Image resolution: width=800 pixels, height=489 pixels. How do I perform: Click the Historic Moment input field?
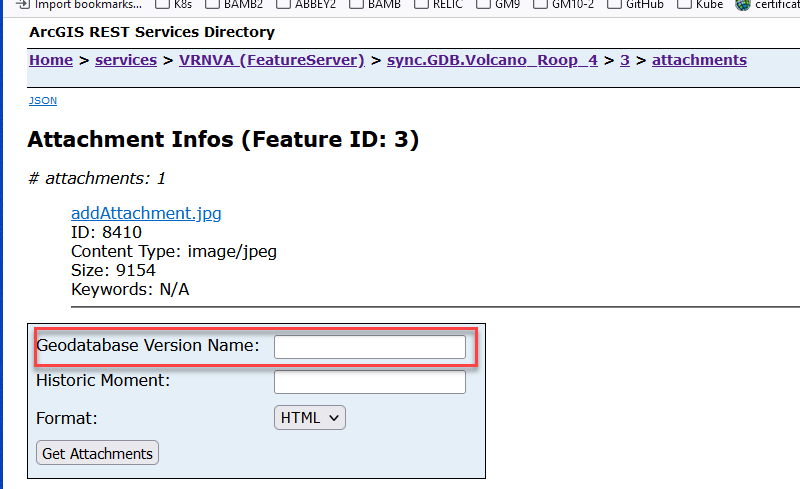(x=370, y=382)
